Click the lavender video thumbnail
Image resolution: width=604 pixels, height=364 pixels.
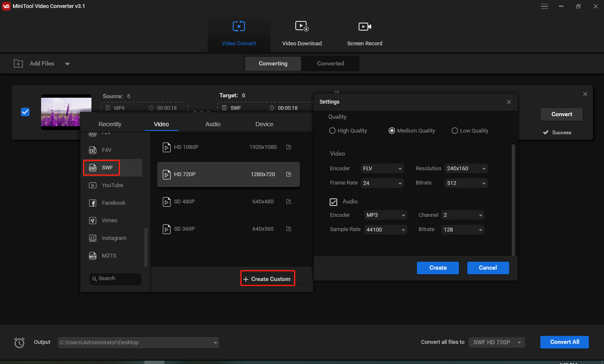(x=66, y=112)
